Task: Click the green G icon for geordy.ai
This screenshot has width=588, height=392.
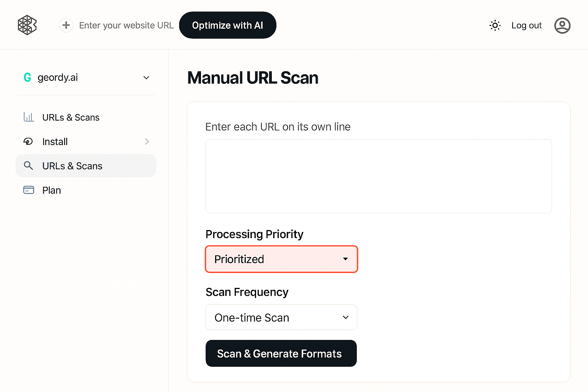Action: 27,77
